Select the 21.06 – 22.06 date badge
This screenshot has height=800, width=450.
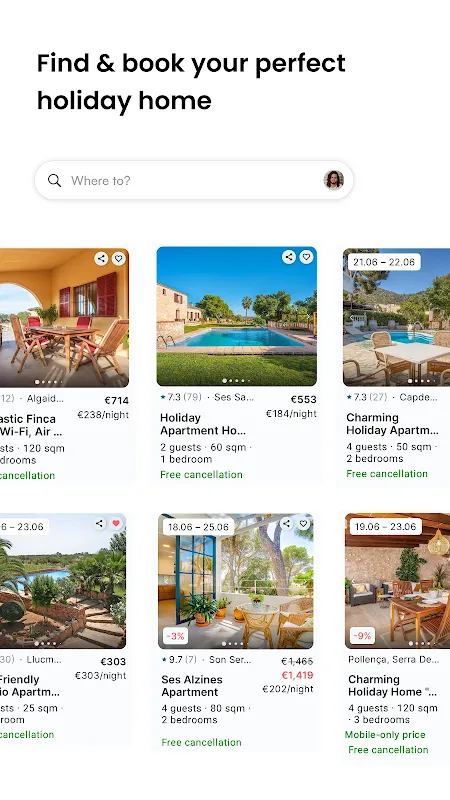tap(384, 262)
